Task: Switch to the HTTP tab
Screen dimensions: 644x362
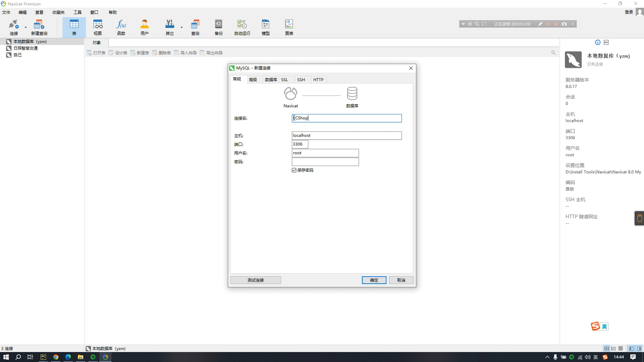Action: 318,80
